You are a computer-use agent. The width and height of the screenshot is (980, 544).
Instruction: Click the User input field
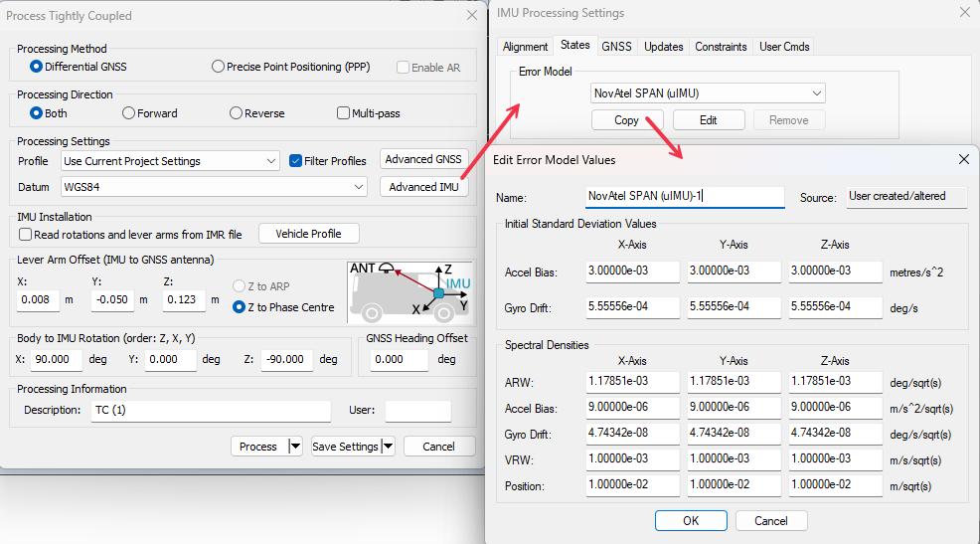tap(418, 410)
